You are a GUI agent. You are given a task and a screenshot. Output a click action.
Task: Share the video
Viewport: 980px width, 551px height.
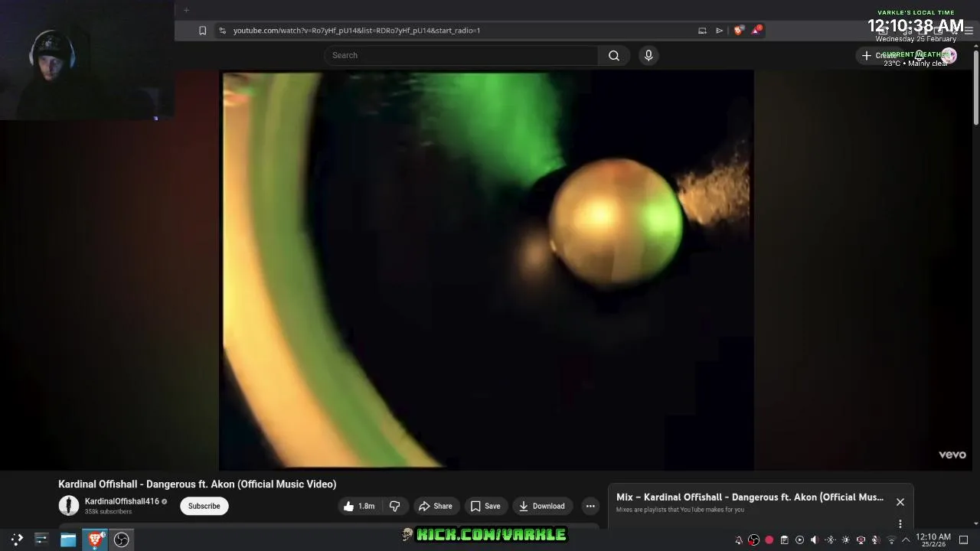coord(436,506)
